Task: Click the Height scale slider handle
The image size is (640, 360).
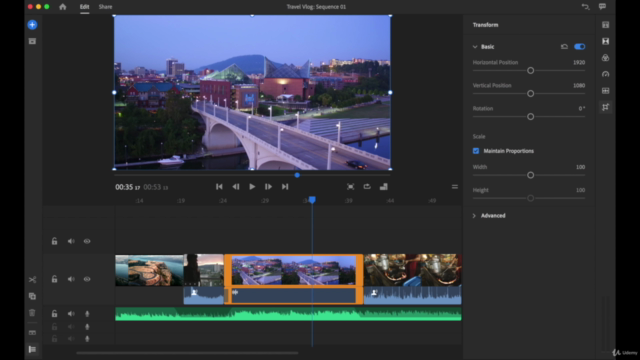Action: point(530,198)
